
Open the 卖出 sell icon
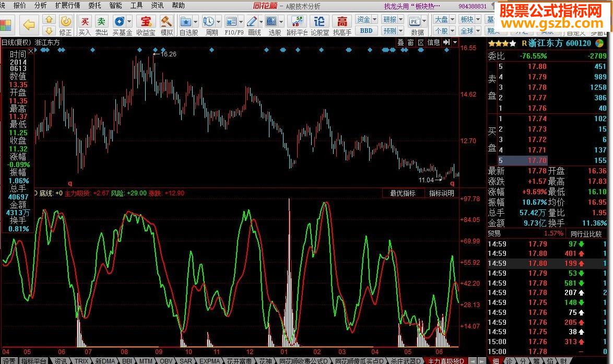tap(101, 21)
